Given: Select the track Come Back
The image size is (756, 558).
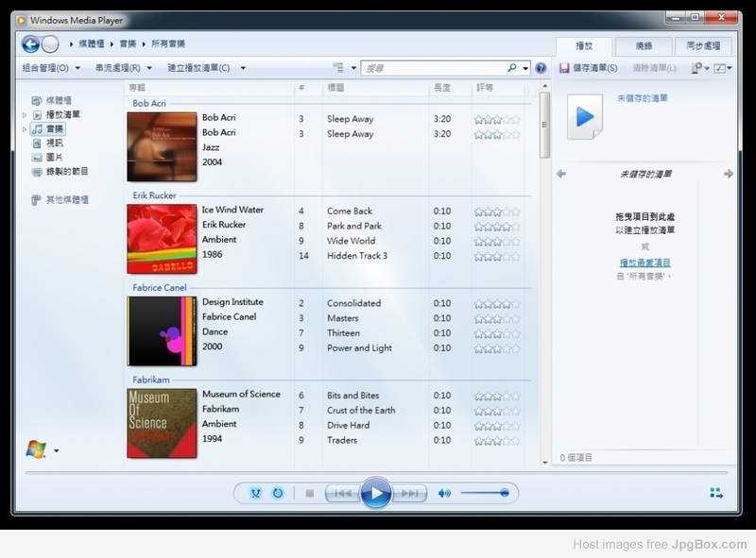Looking at the screenshot, I should (x=350, y=211).
